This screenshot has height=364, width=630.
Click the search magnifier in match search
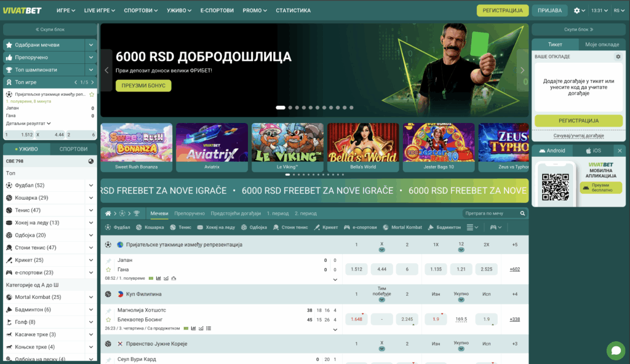(523, 213)
